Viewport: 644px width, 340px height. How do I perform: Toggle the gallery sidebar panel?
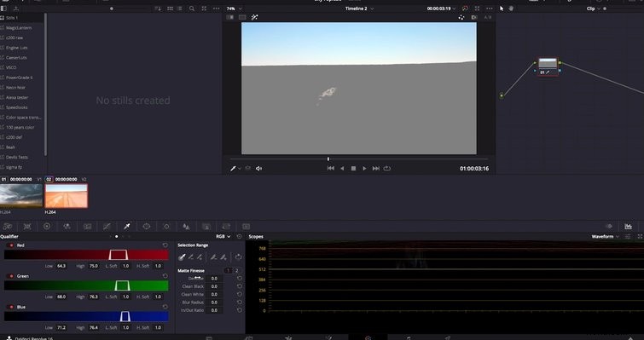3,9
